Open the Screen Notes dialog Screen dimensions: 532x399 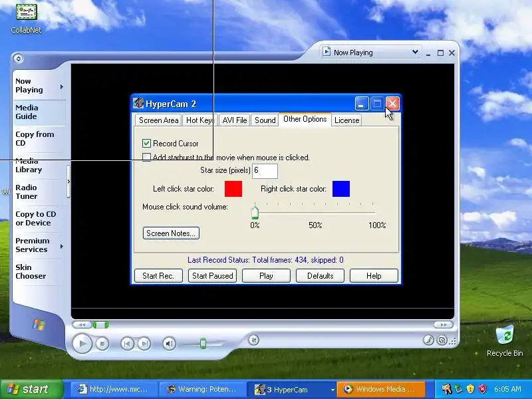click(x=171, y=233)
